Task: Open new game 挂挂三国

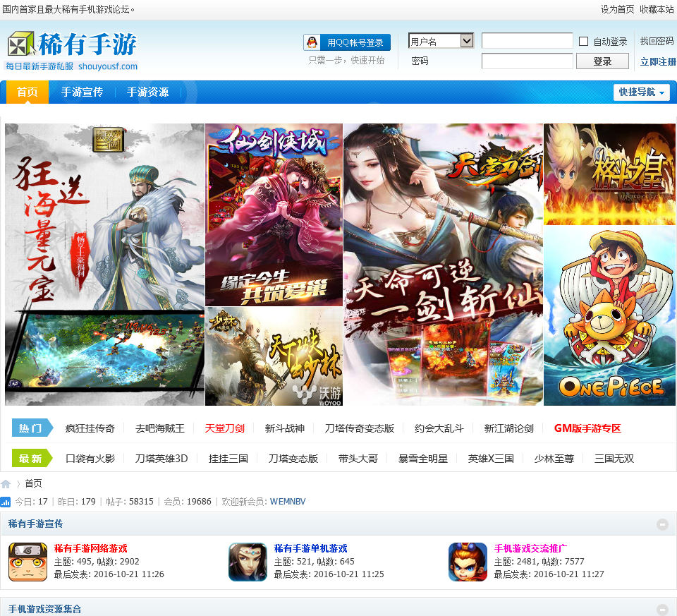Action: tap(228, 459)
